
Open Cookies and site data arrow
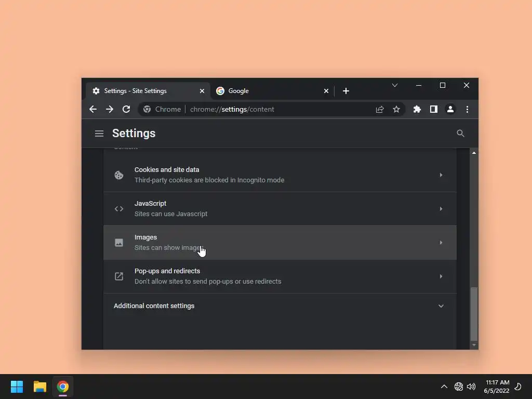click(x=441, y=175)
